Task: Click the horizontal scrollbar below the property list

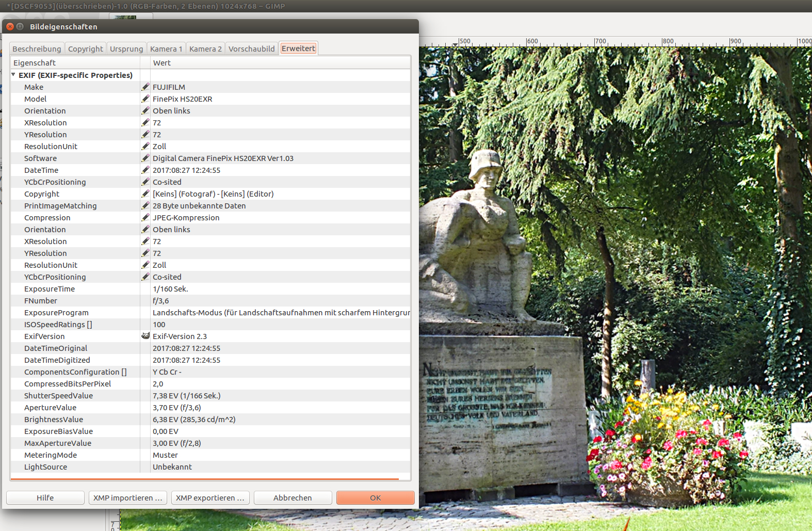Action: pyautogui.click(x=205, y=479)
